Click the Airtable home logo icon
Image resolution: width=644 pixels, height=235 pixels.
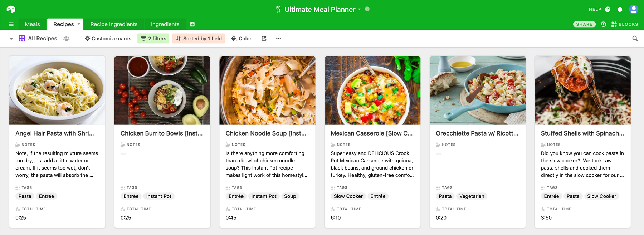point(11,9)
